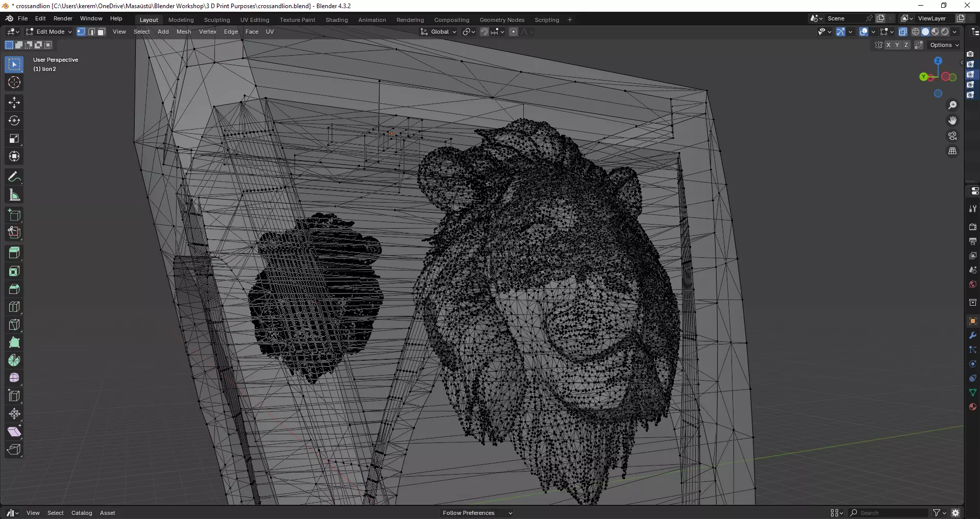Image resolution: width=980 pixels, height=519 pixels.
Task: Toggle the camera view button
Action: click(952, 136)
